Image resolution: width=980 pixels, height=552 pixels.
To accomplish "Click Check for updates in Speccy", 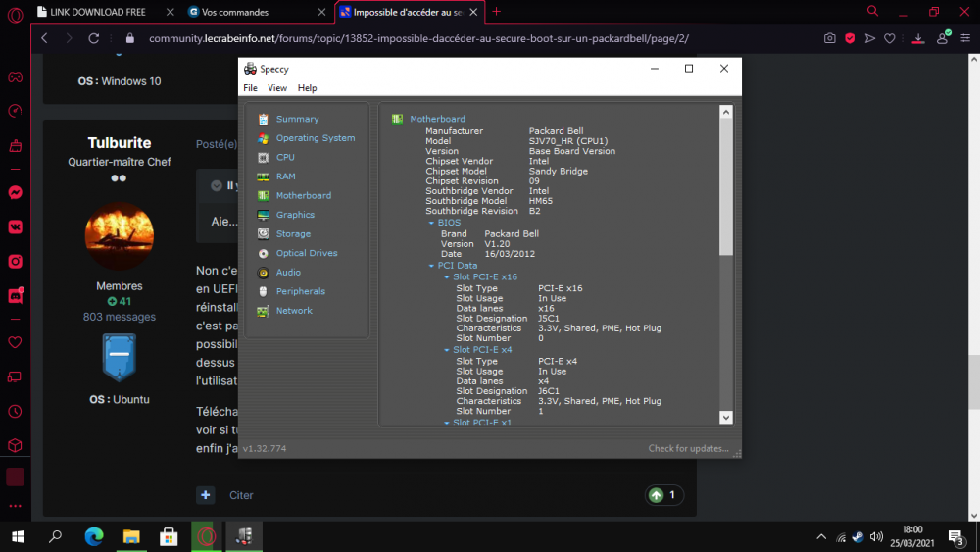I will pos(688,448).
